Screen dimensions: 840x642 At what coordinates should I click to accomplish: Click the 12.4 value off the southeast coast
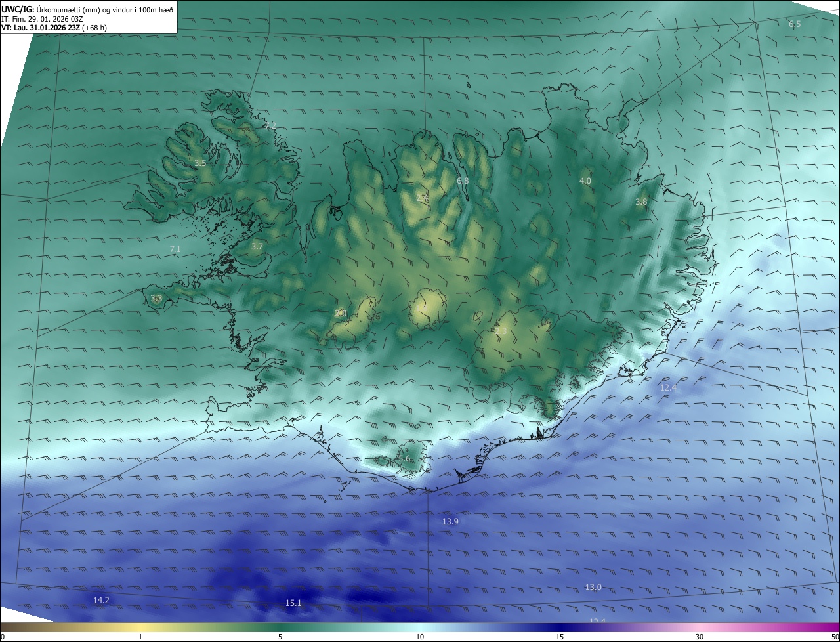pyautogui.click(x=668, y=387)
